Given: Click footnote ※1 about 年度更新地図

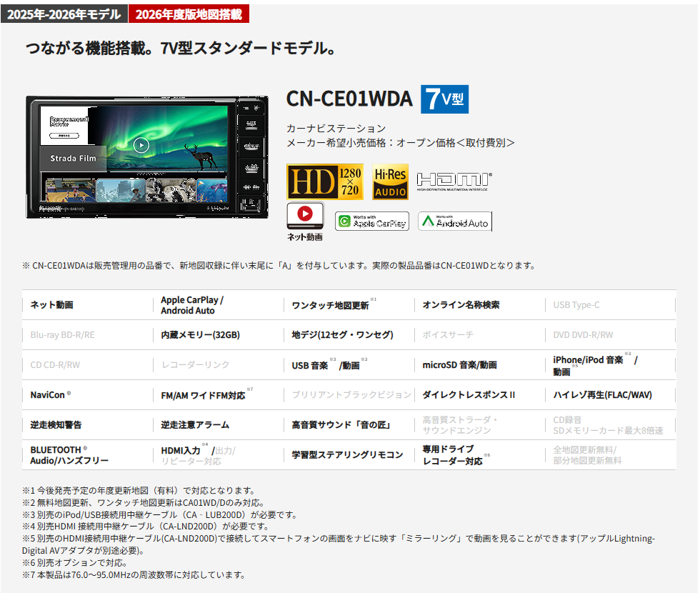Looking at the screenshot, I should click(x=140, y=491).
